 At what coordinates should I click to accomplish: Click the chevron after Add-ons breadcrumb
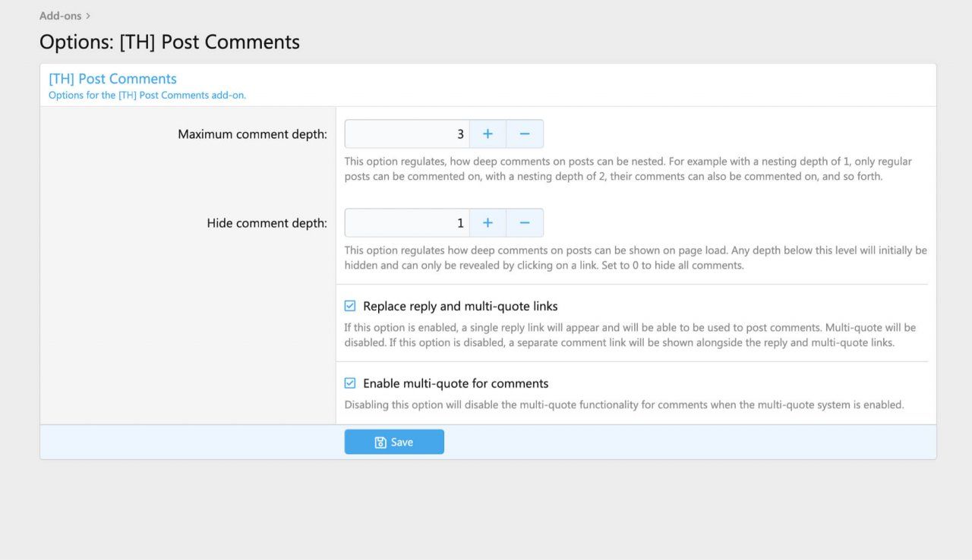click(x=89, y=16)
